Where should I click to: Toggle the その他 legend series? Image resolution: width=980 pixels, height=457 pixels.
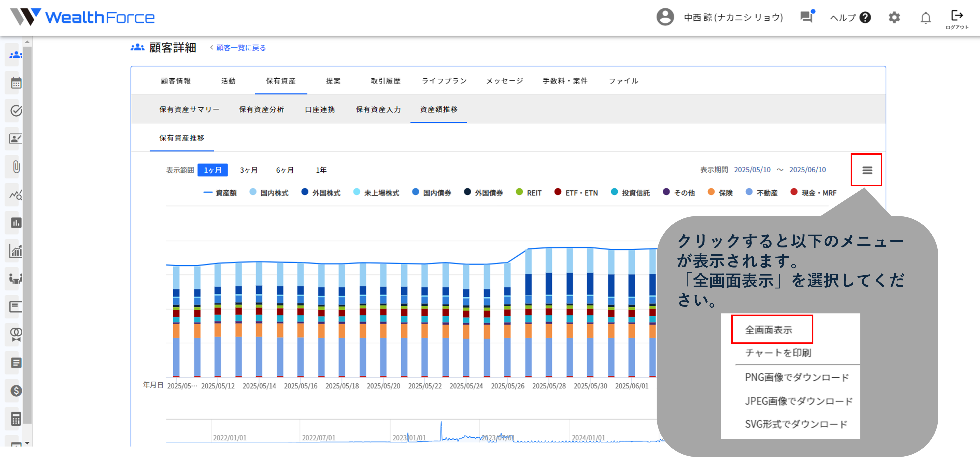679,193
